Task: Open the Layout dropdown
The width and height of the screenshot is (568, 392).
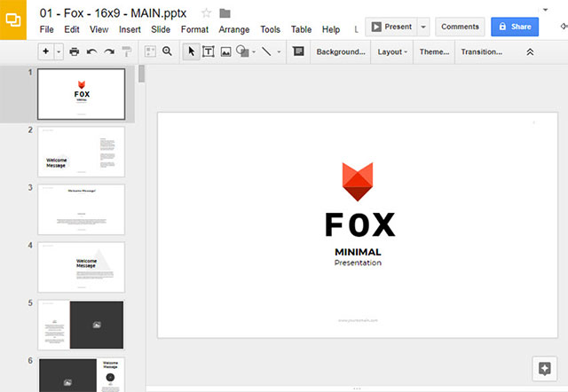Action: (x=392, y=52)
